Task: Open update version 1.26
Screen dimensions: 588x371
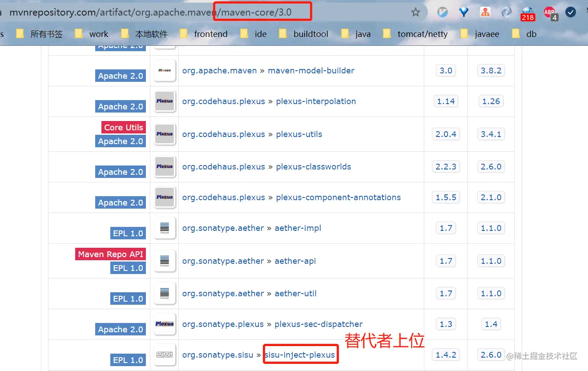Action: [x=491, y=101]
